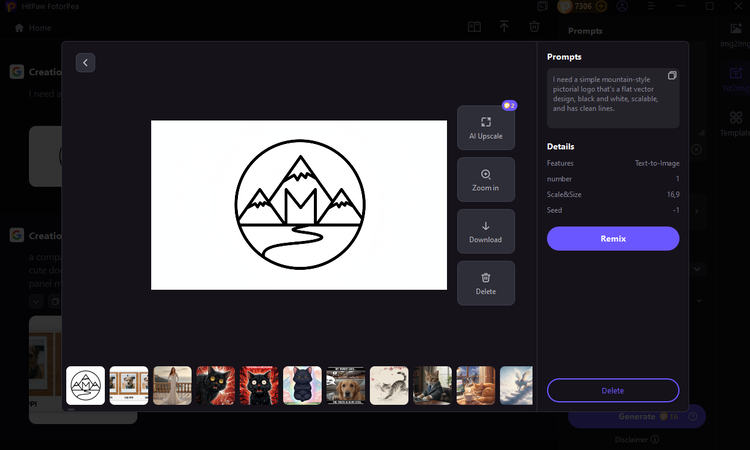This screenshot has width=750, height=450.
Task: Open Home in the top bar
Action: [33, 28]
